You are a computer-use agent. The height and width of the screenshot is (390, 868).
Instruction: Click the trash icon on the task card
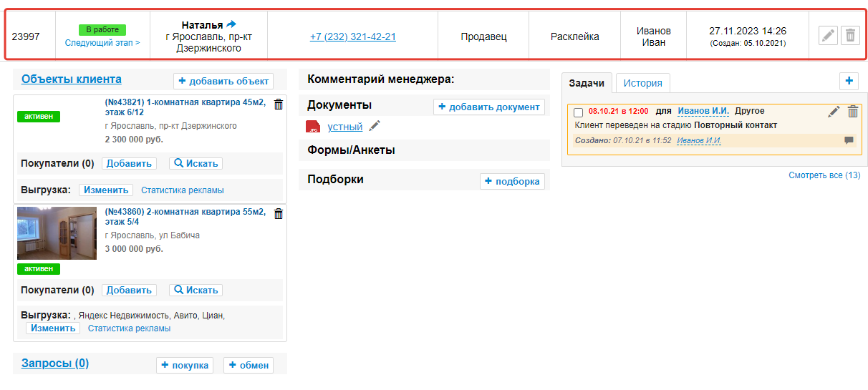point(852,112)
